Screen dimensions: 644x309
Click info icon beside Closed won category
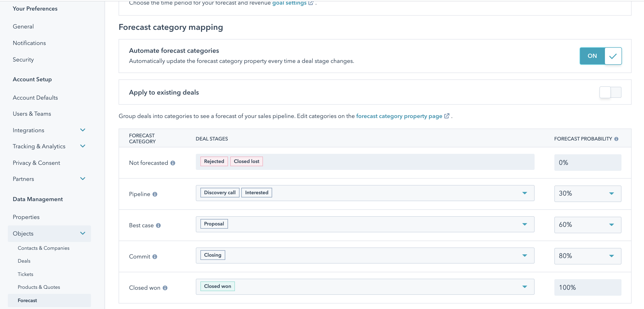(165, 288)
